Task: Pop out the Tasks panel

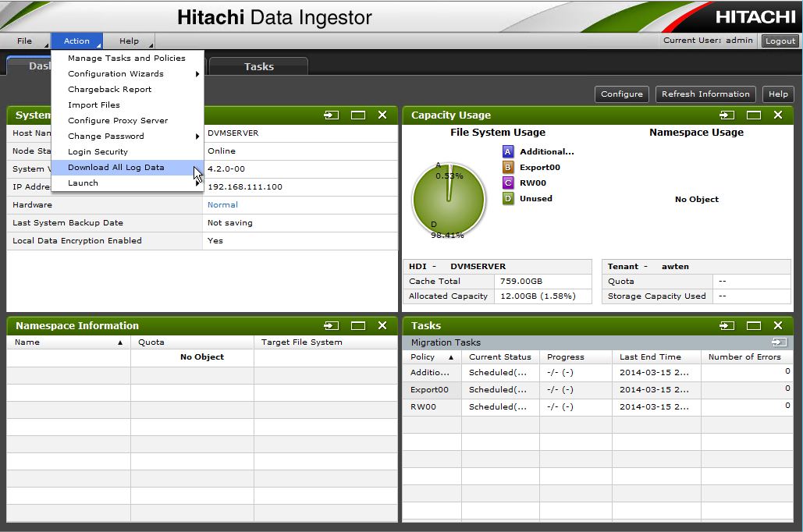Action: (x=727, y=325)
